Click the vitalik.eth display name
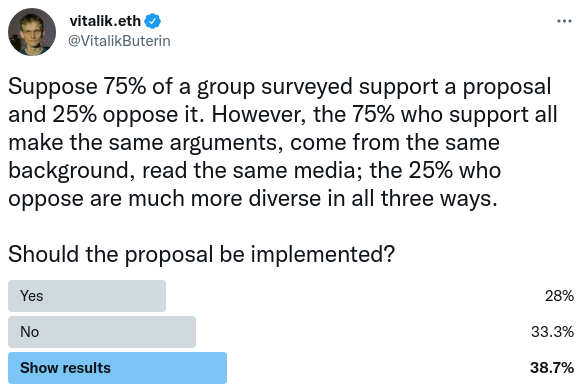This screenshot has height=392, width=586. click(x=105, y=21)
